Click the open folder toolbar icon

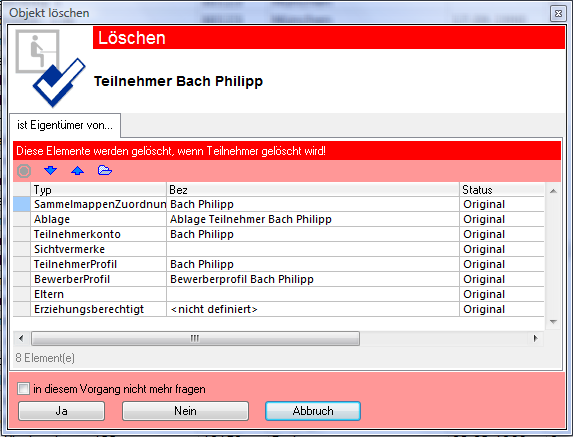tap(105, 170)
